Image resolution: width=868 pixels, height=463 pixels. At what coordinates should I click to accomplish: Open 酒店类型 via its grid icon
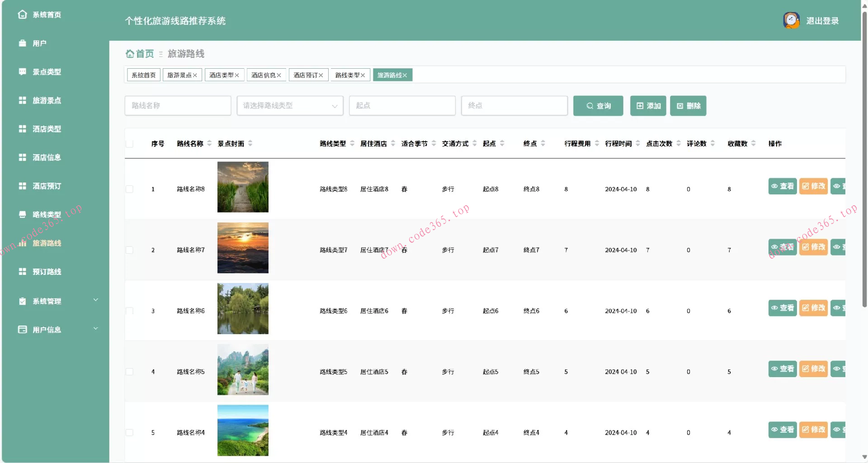tap(23, 129)
